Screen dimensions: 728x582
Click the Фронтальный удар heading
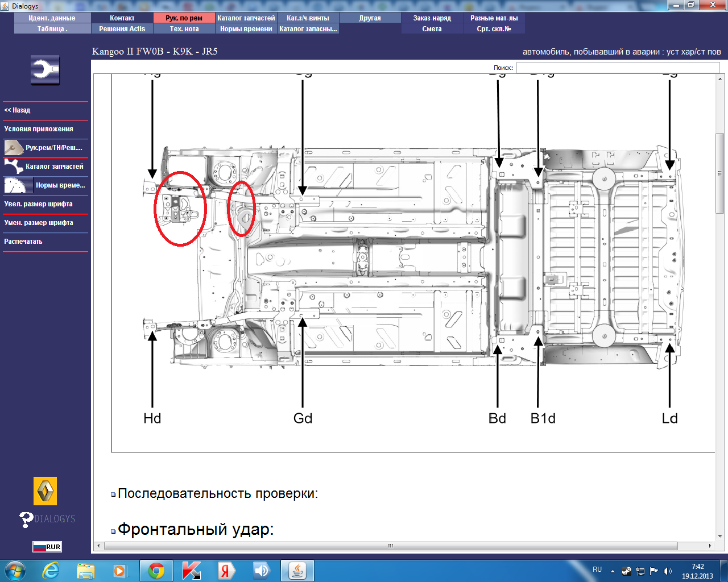[x=196, y=529]
